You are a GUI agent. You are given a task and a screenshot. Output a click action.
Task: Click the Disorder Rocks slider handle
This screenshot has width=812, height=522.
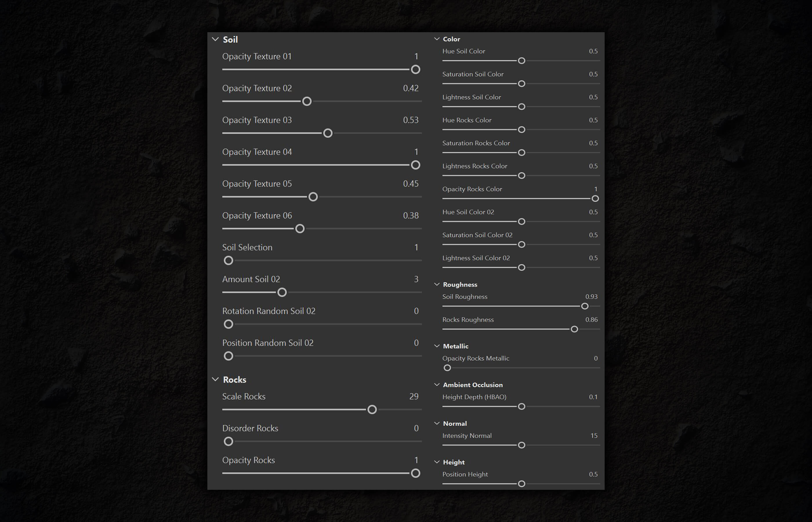click(229, 442)
